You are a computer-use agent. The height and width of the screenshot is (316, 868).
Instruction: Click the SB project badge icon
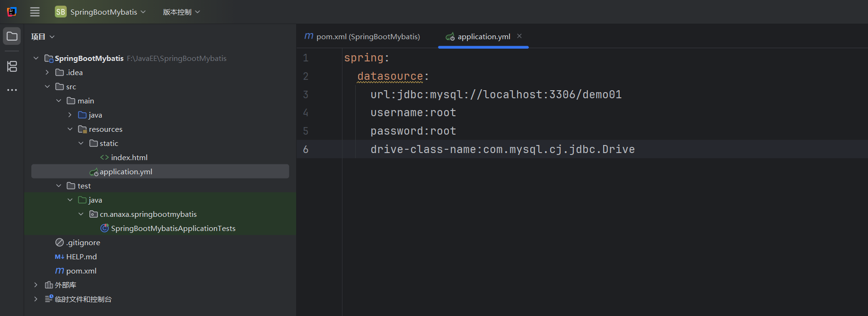click(x=61, y=12)
